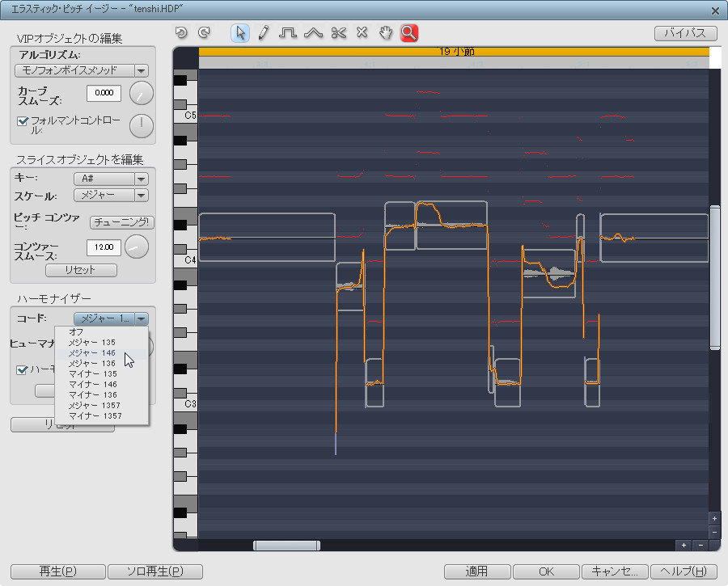Image resolution: width=728 pixels, height=586 pixels.
Task: Zoom in vertically with the plus button
Action: tap(714, 519)
